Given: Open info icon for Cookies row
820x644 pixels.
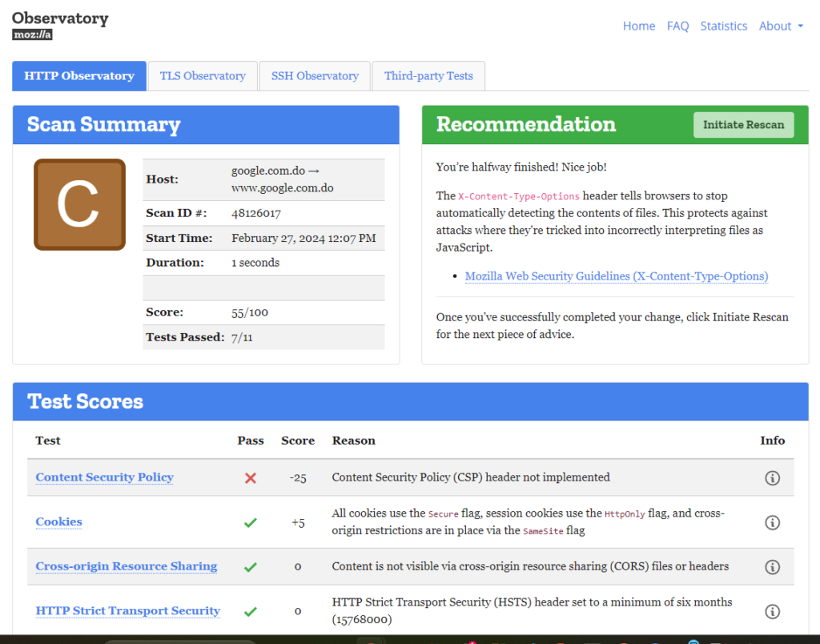Looking at the screenshot, I should (773, 522).
